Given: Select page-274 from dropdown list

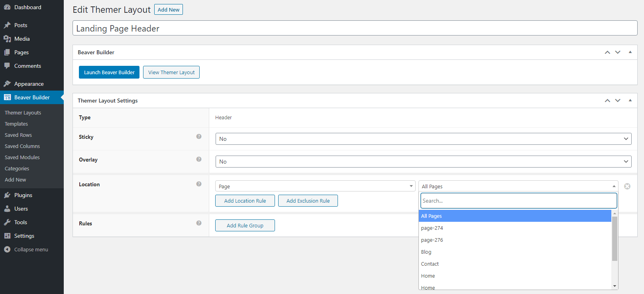Looking at the screenshot, I should pos(515,228).
